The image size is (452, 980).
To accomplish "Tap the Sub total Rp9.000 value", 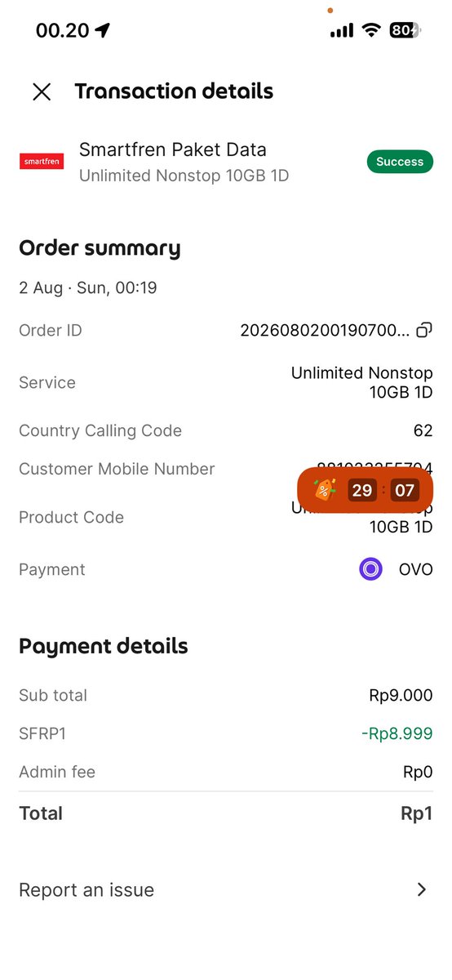I will click(401, 695).
